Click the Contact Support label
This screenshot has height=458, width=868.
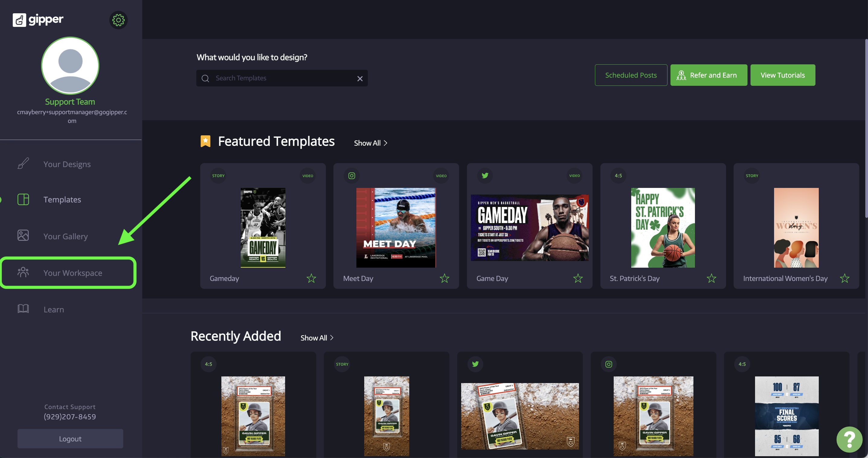click(70, 407)
